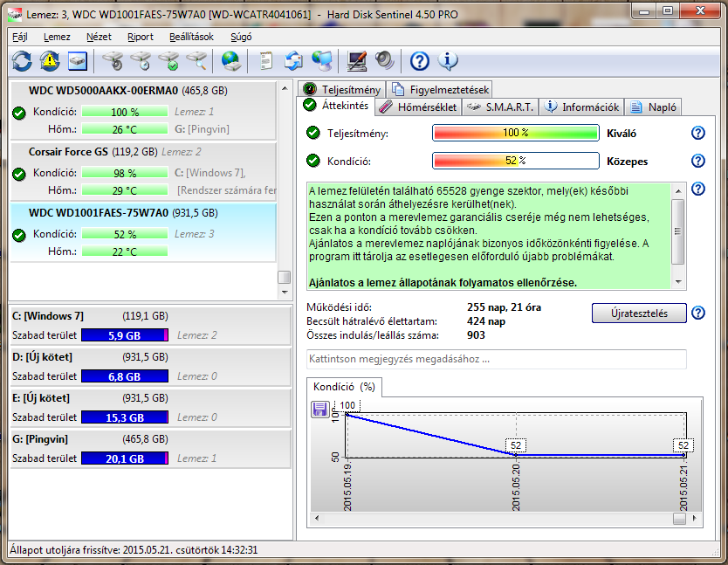Click disk list scrollbar up arrow

285,88
